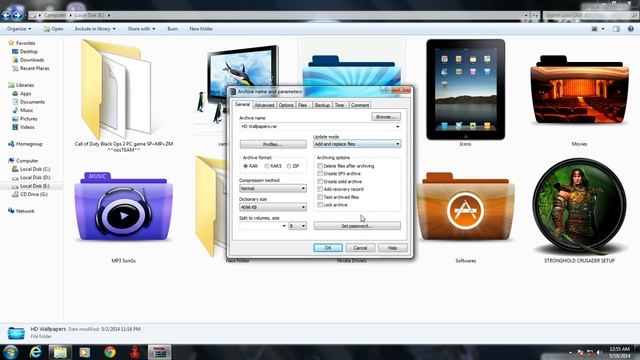Image resolution: width=640 pixels, height=360 pixels.
Task: Open the Explorer help icon
Action: tap(631, 29)
